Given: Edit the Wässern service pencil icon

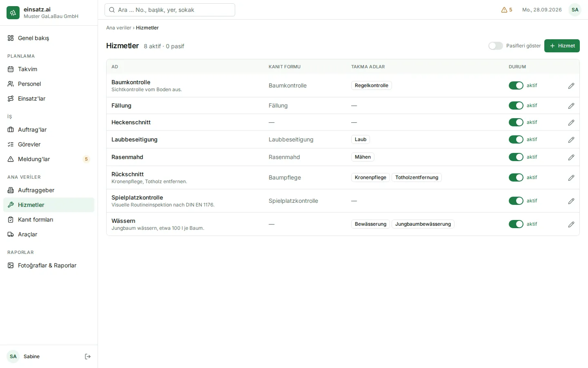Looking at the screenshot, I should tap(571, 224).
